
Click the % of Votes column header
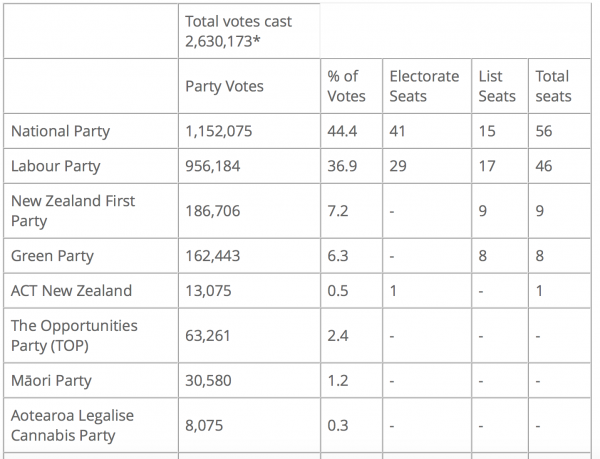pyautogui.click(x=343, y=86)
